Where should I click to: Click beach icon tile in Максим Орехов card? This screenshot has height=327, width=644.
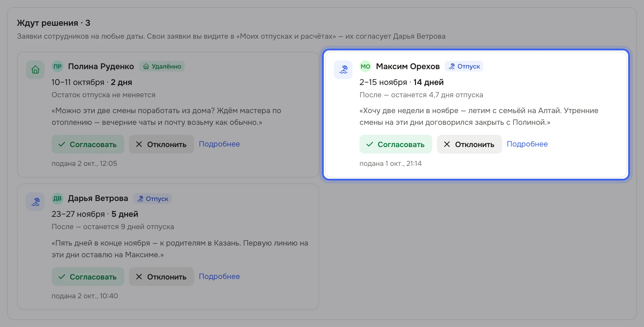[343, 70]
